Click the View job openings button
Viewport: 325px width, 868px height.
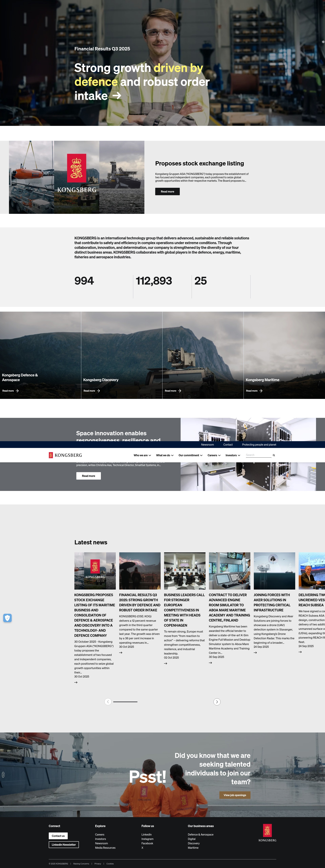[235, 795]
